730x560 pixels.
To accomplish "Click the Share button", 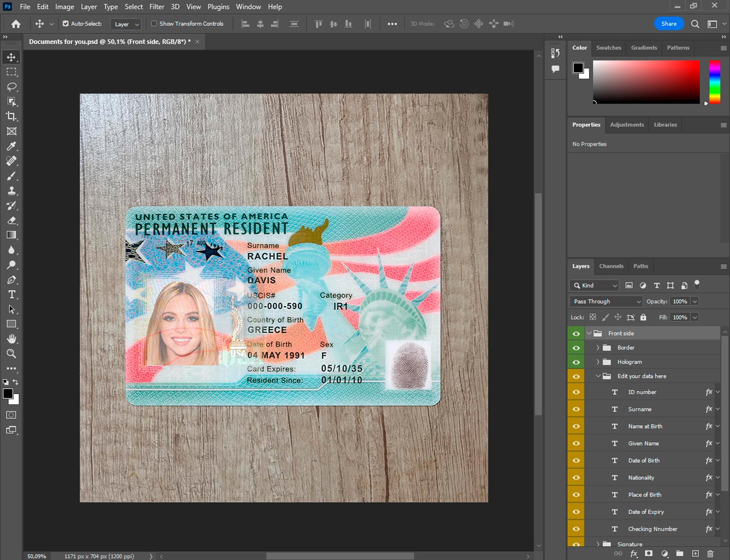I will 669,23.
